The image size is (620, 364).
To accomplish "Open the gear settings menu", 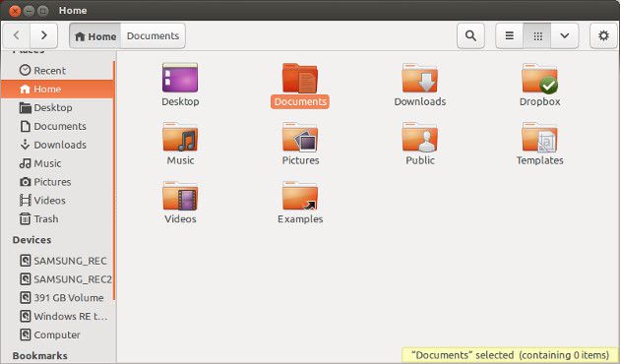I will [603, 35].
